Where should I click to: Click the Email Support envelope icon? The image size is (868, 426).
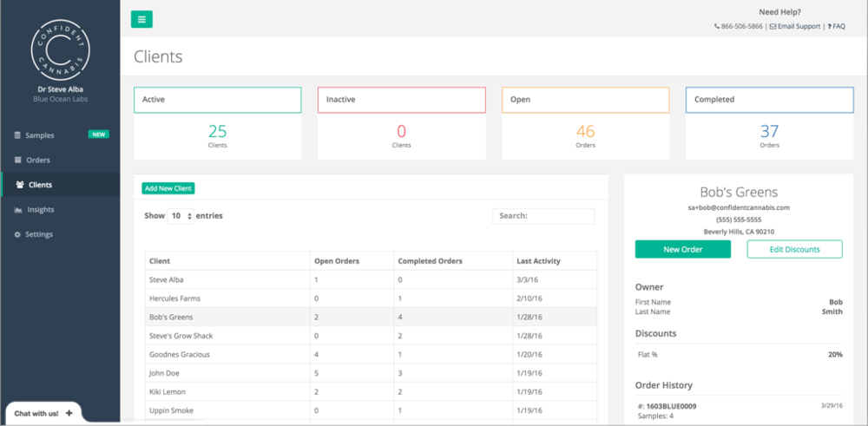tap(773, 27)
